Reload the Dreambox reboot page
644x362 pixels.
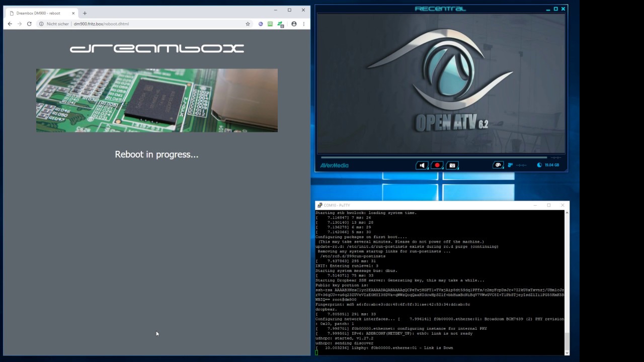click(x=29, y=24)
